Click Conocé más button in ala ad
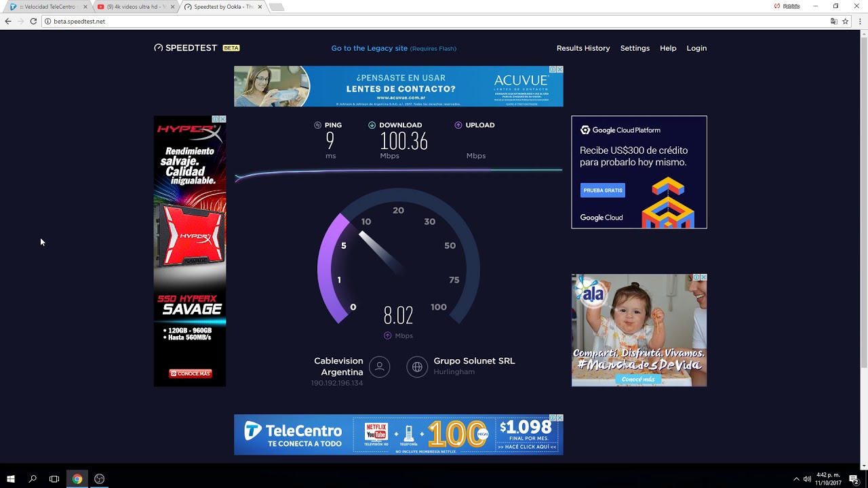868x488 pixels. point(639,380)
